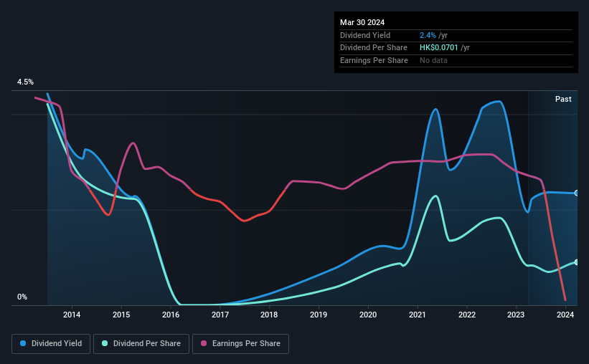This screenshot has width=589, height=364.
Task: Click the Past region label
Action: click(x=563, y=99)
